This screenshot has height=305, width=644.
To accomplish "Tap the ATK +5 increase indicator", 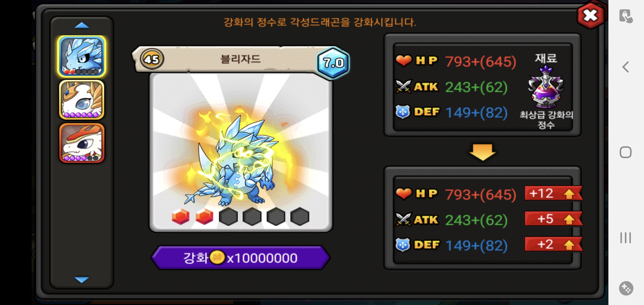I will coord(554,219).
